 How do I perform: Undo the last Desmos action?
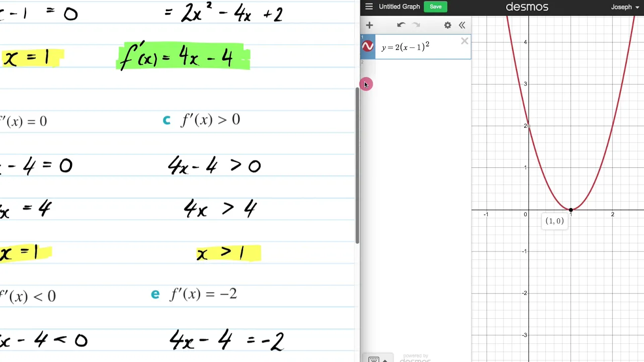point(401,25)
